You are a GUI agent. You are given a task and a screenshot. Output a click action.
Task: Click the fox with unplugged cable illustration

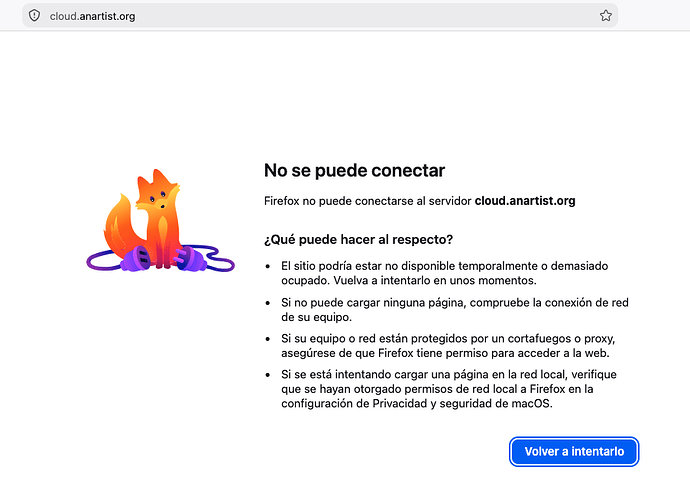click(x=161, y=220)
